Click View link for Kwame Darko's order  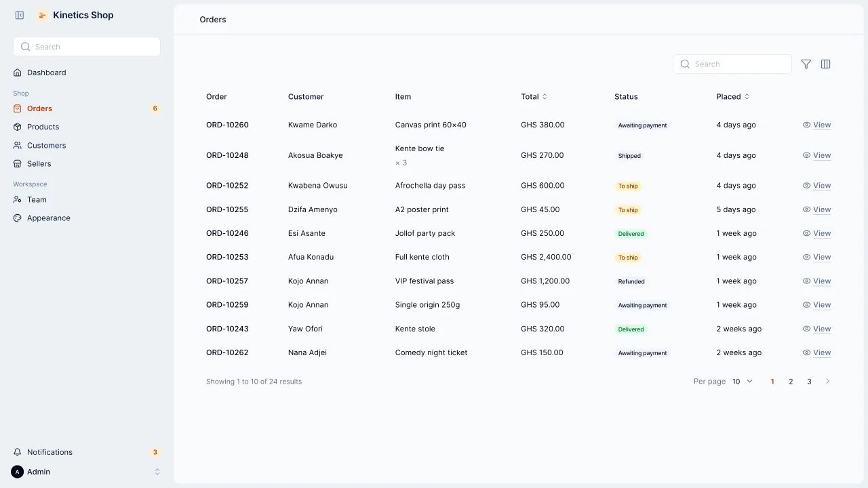tap(816, 125)
